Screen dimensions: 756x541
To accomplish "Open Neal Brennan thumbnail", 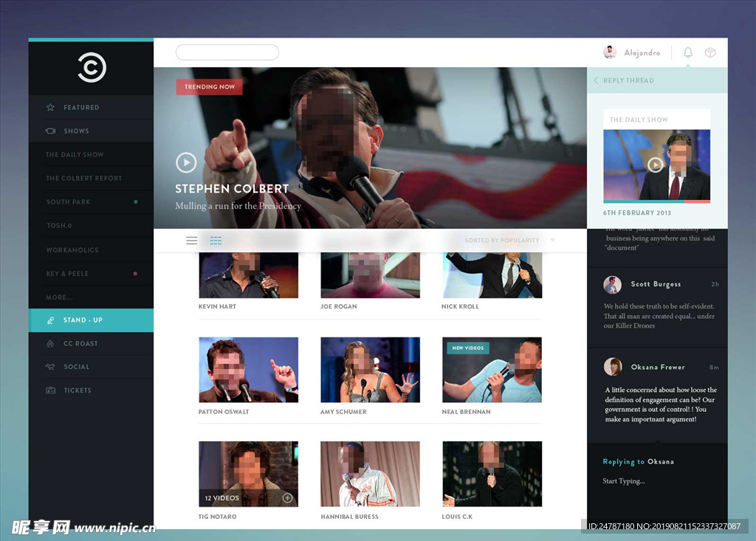I will pos(492,370).
